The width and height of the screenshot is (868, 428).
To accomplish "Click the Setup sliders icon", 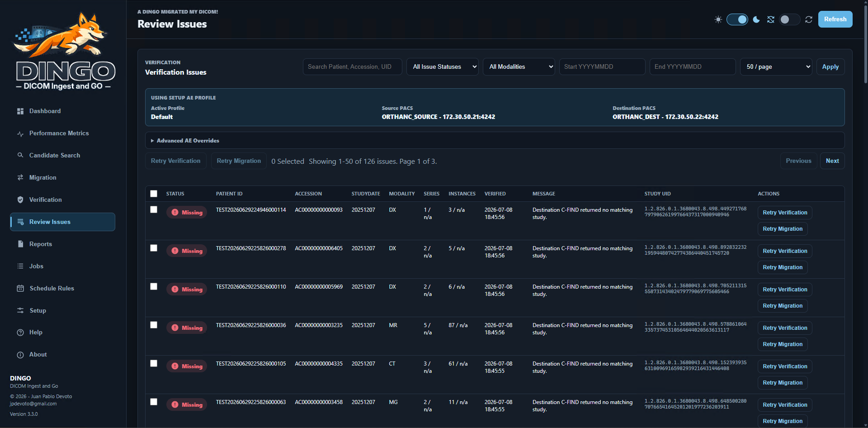I will tap(20, 310).
